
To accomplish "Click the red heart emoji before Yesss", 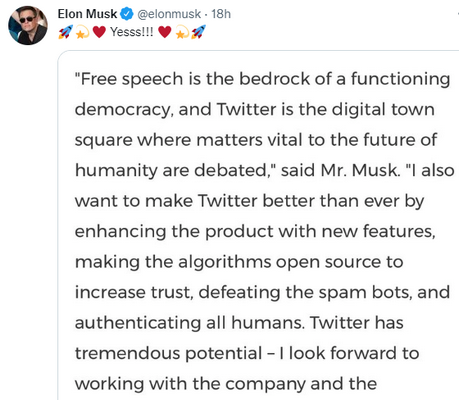I will pos(99,32).
